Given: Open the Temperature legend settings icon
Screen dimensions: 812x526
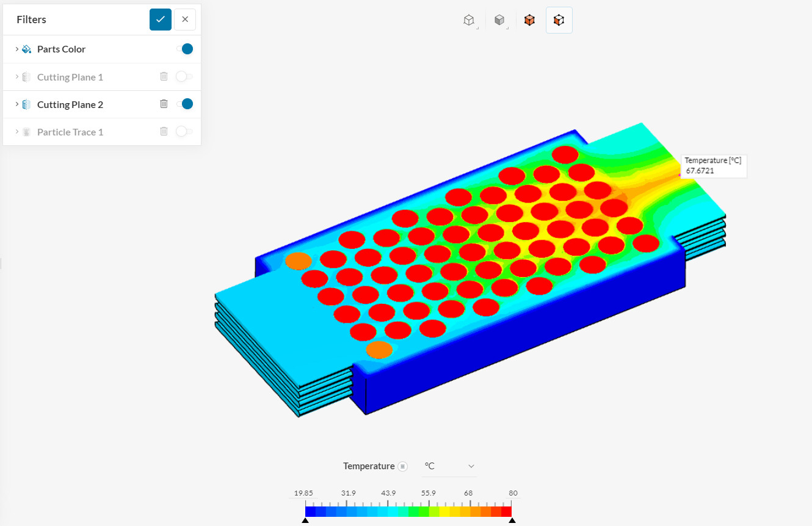Looking at the screenshot, I should 402,466.
